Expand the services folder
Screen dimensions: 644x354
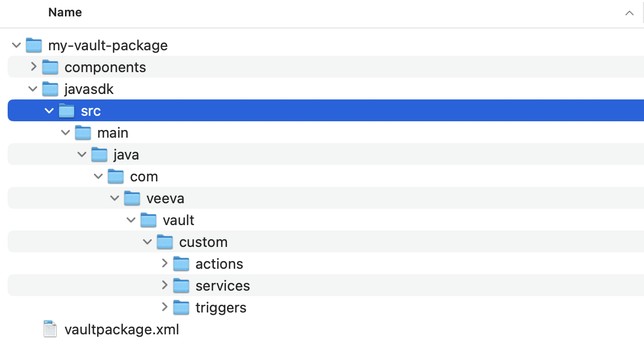(164, 285)
